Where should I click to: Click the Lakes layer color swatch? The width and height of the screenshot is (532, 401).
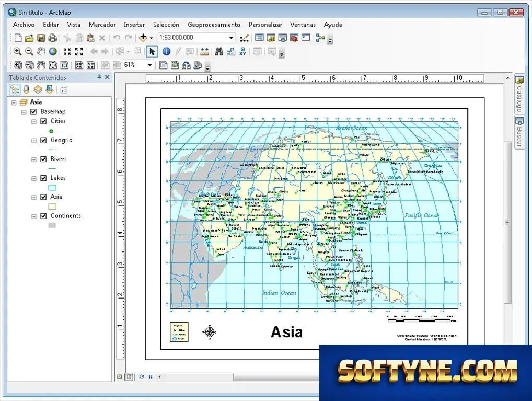[x=52, y=187]
